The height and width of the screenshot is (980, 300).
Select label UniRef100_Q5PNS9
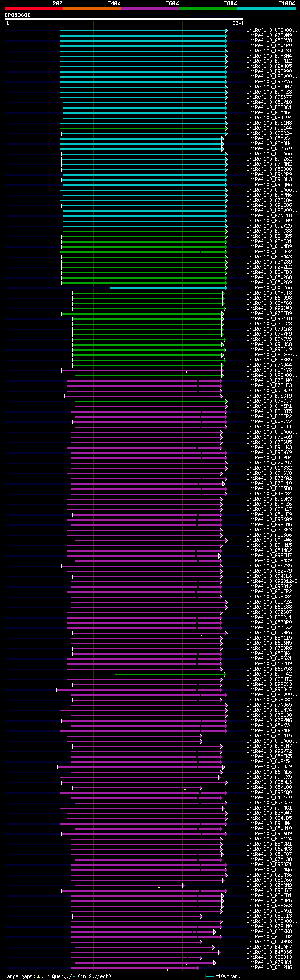(x=269, y=560)
